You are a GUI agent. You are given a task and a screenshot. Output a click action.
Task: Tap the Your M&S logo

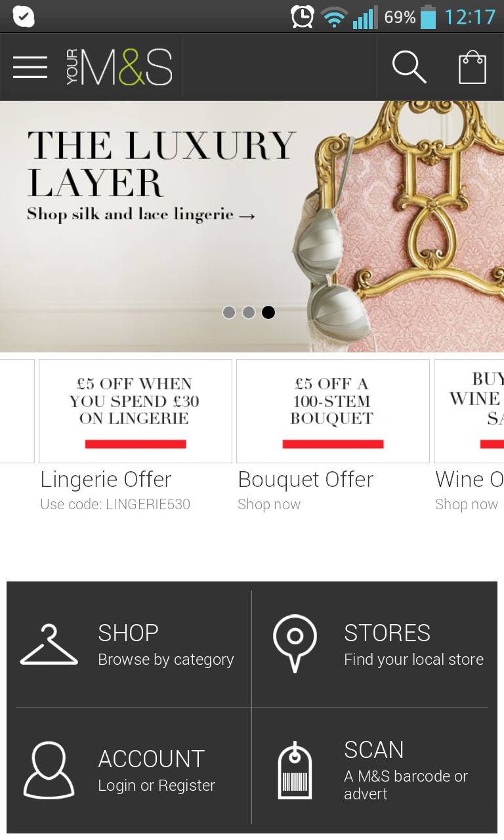[119, 67]
